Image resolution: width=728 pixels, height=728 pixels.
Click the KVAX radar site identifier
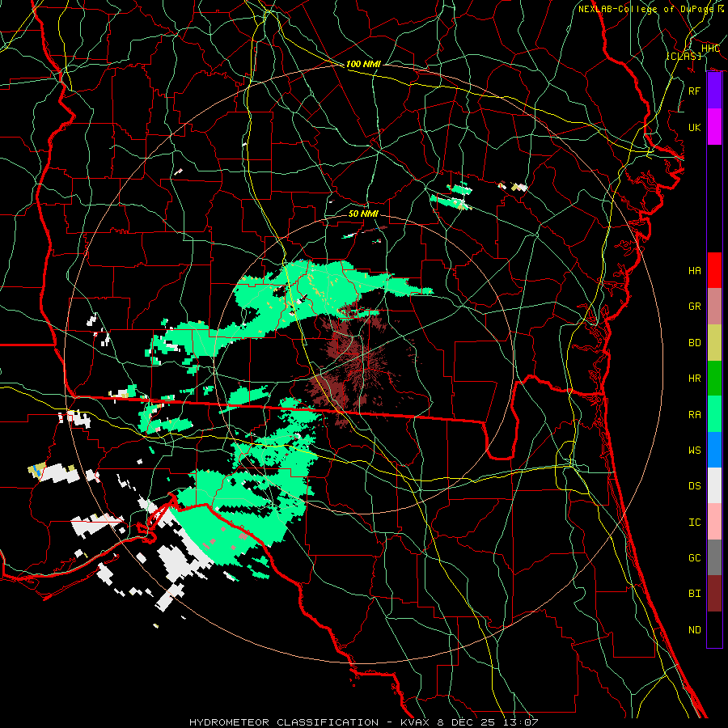pos(416,722)
